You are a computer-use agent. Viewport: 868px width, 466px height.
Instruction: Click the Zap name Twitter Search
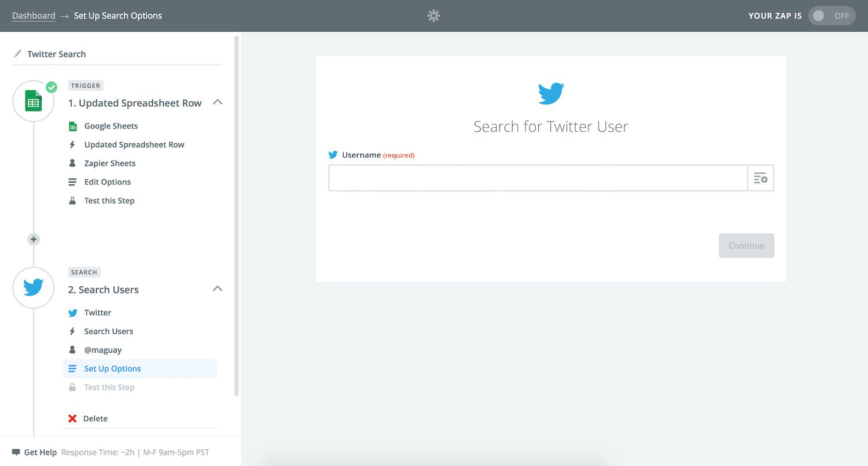pos(57,54)
